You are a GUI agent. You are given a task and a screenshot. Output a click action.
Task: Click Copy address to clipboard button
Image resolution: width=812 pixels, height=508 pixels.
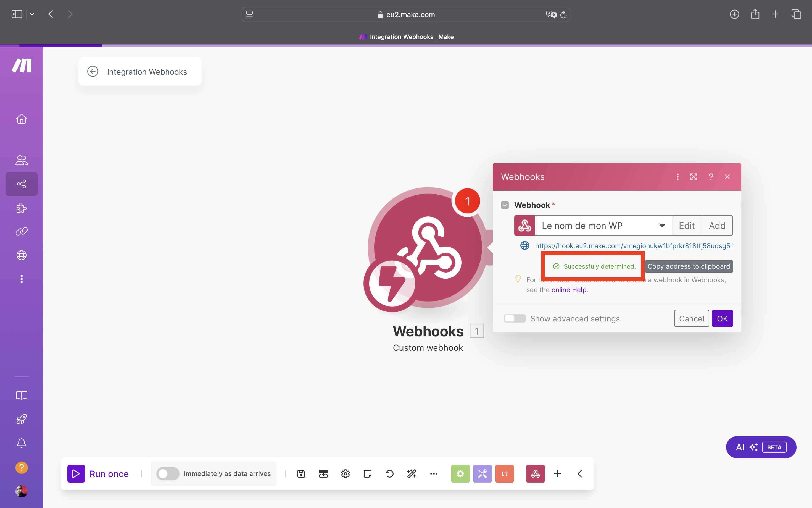coord(689,266)
